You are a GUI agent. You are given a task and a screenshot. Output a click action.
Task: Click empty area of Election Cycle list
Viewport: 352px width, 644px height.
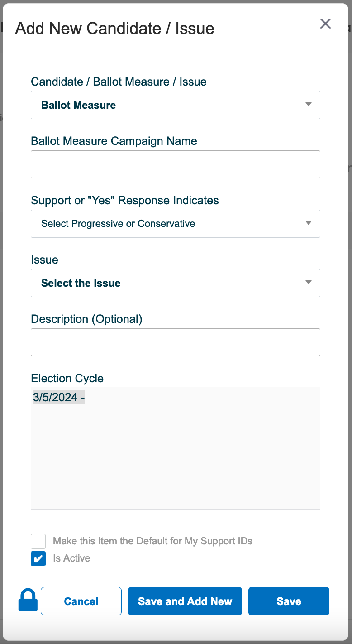click(176, 457)
